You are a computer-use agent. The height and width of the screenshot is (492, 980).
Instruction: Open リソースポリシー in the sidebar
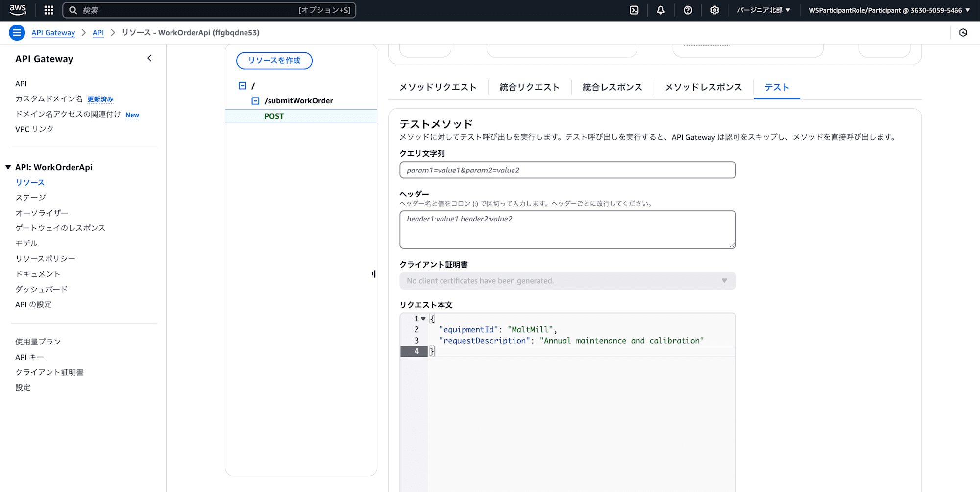45,258
